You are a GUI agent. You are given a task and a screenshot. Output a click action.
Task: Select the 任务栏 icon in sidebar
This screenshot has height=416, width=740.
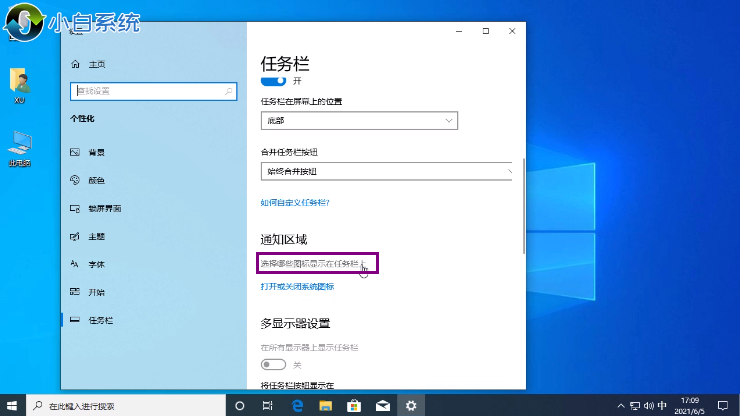75,320
